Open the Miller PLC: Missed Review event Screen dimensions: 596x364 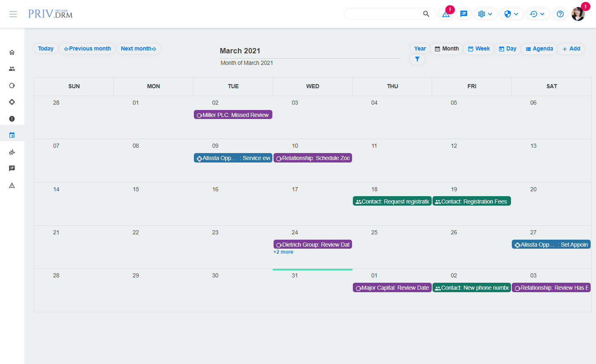point(233,115)
